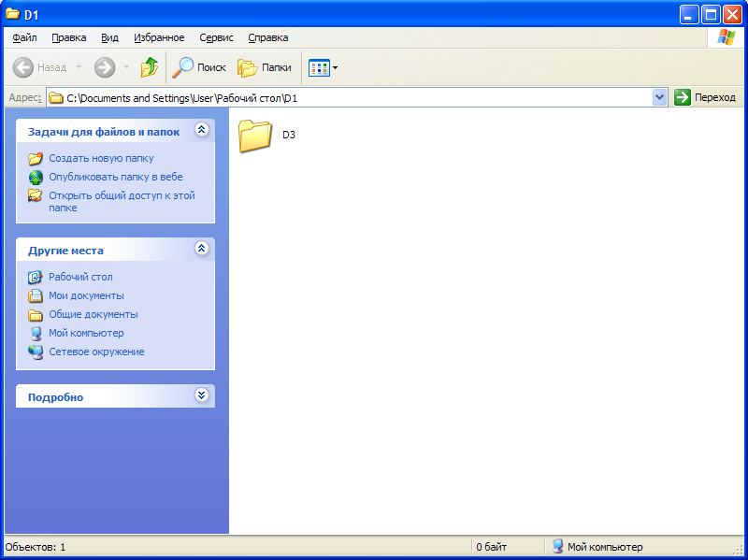Click Мой компьютер in status bar
Viewport: 748px width, 560px height.
coord(605,547)
